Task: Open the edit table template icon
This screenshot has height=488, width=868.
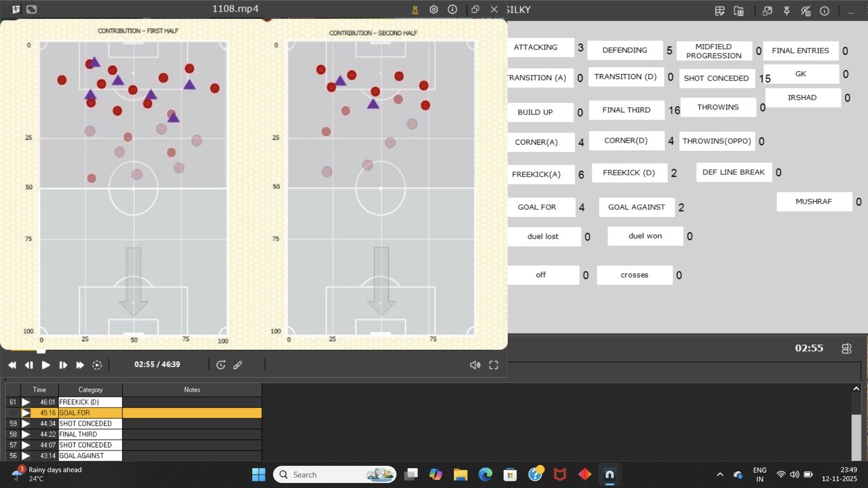Action: (719, 11)
